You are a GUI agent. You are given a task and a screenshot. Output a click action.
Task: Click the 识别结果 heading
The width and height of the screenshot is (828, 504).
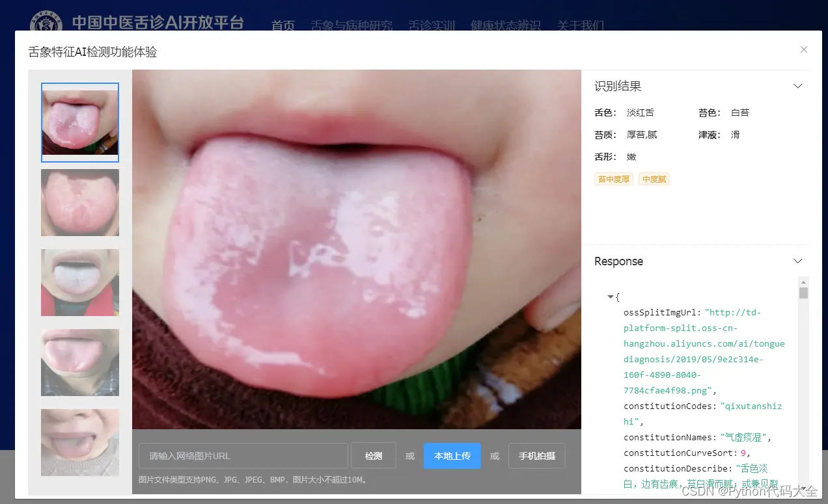pos(618,86)
